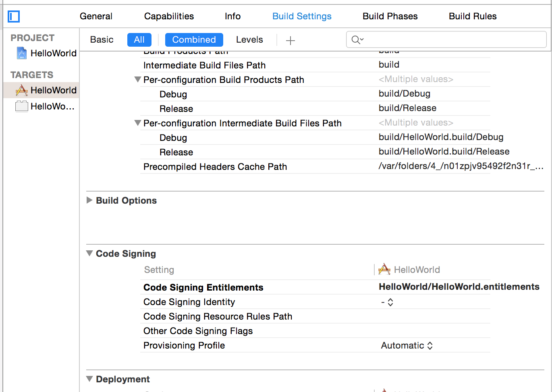Click the HelloWorld app icon in the Code Signing header

click(x=384, y=269)
